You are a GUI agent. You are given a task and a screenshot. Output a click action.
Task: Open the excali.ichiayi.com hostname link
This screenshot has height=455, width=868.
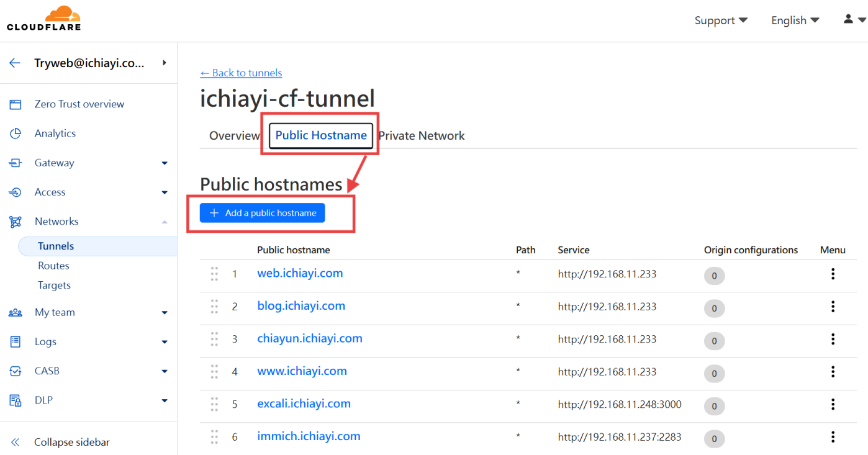(304, 403)
